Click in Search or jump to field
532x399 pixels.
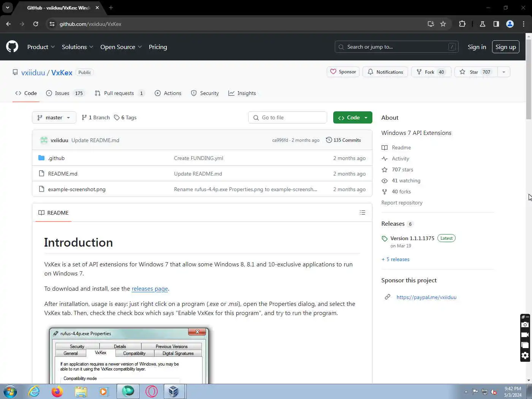pos(396,47)
